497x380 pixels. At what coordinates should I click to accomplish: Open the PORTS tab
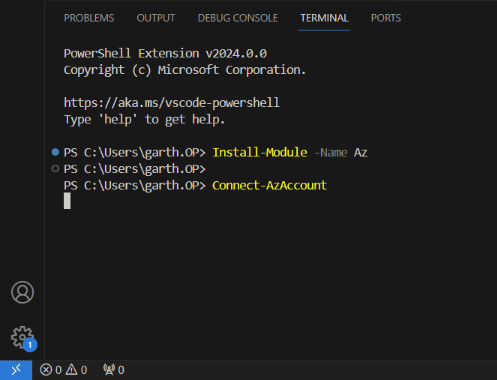pyautogui.click(x=386, y=18)
